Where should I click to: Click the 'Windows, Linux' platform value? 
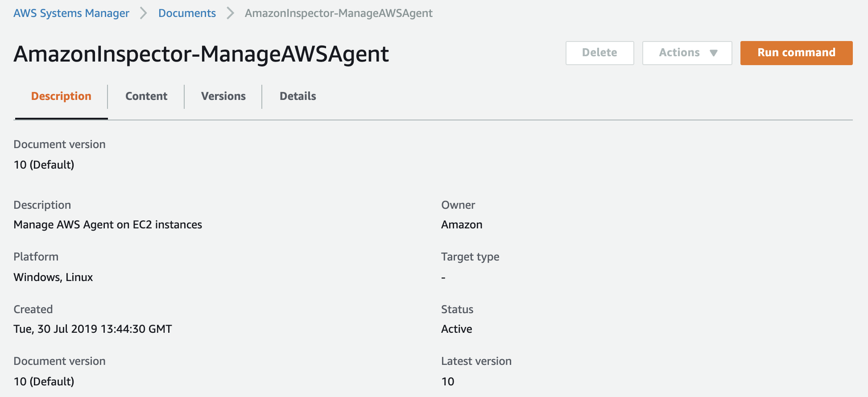click(x=53, y=277)
